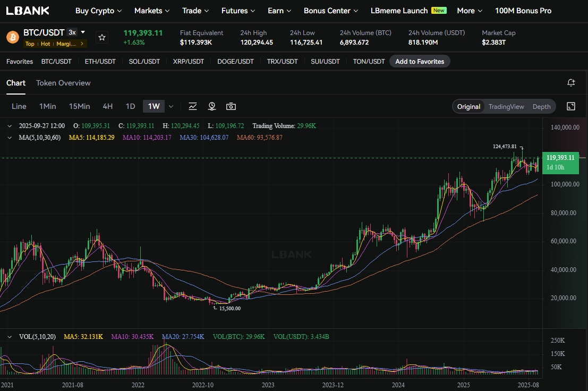The image size is (588, 391).
Task: Open the price alert bell icon
Action: coord(571,83)
